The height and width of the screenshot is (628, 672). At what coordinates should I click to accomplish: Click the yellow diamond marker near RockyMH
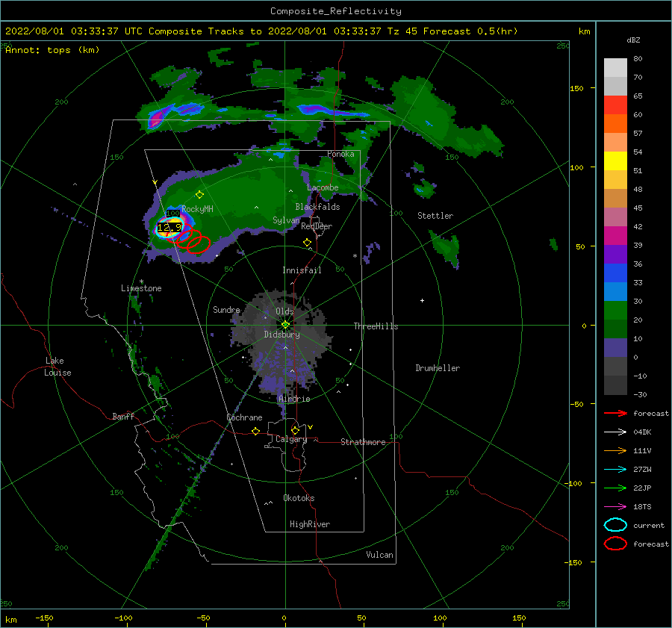pyautogui.click(x=199, y=195)
